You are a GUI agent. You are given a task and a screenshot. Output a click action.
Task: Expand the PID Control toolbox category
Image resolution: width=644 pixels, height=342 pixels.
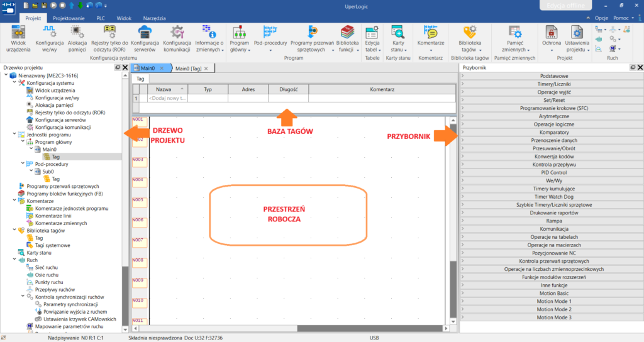tap(552, 172)
